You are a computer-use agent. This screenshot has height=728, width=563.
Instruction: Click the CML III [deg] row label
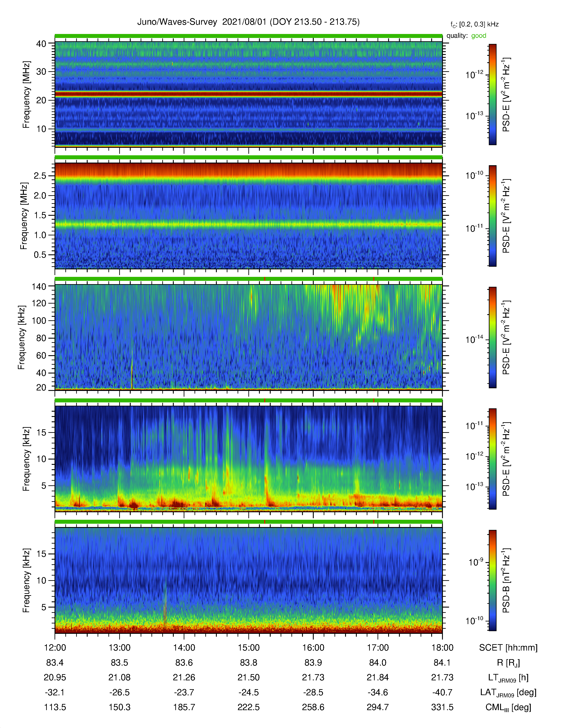(508, 707)
